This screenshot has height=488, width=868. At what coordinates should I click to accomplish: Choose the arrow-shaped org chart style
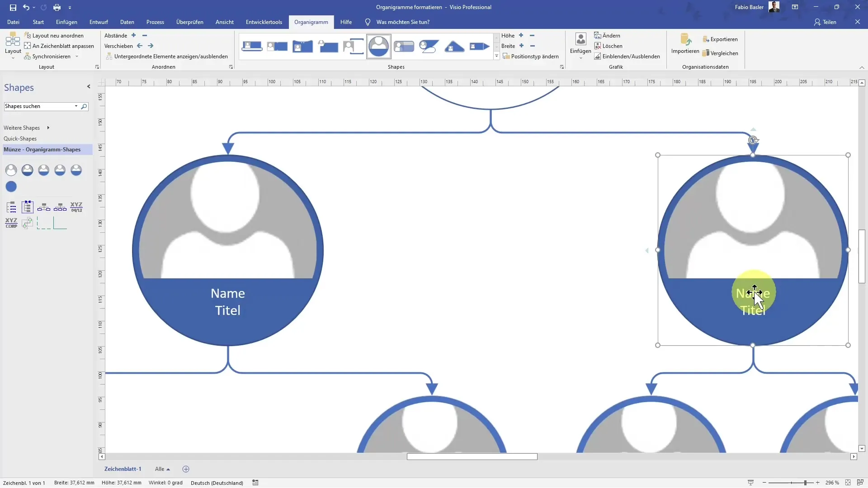tap(480, 46)
